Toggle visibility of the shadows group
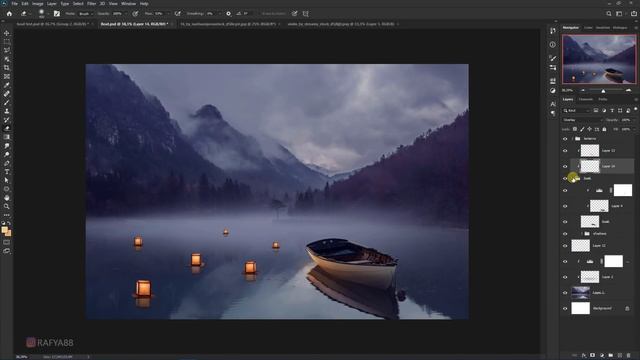 (565, 234)
